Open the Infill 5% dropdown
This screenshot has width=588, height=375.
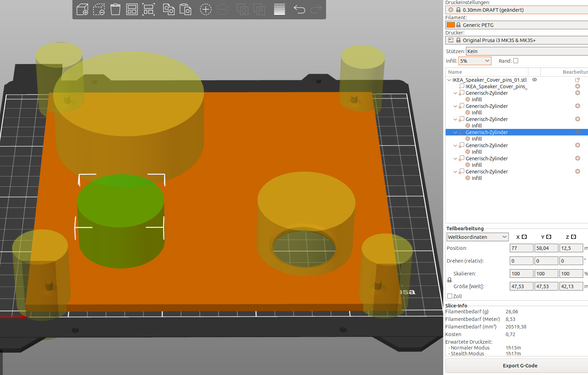(475, 61)
